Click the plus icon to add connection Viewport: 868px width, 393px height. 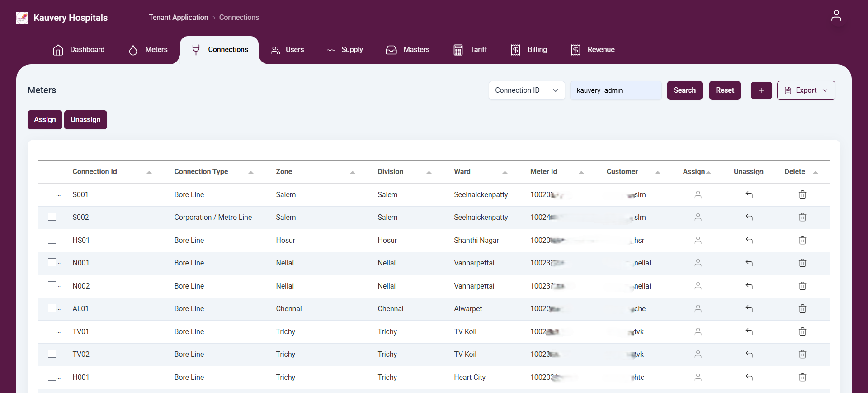pyautogui.click(x=761, y=90)
